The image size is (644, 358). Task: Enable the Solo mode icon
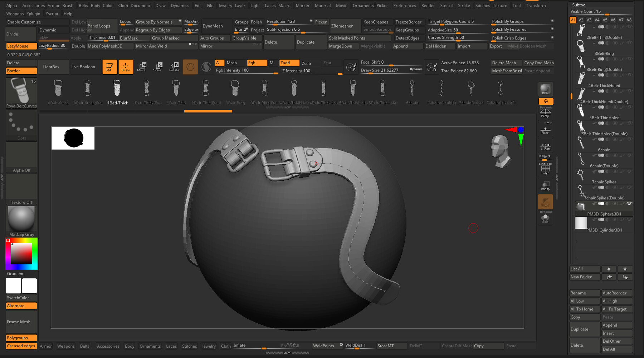pyautogui.click(x=545, y=218)
